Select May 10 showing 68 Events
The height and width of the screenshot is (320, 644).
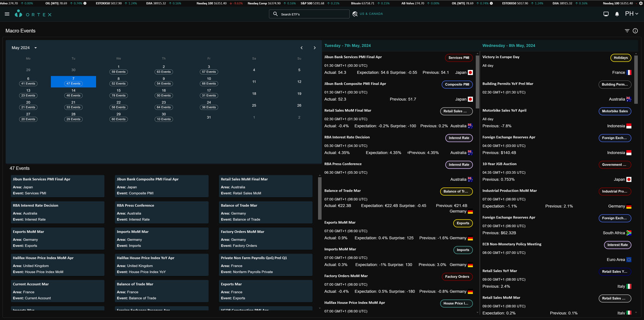tap(209, 81)
